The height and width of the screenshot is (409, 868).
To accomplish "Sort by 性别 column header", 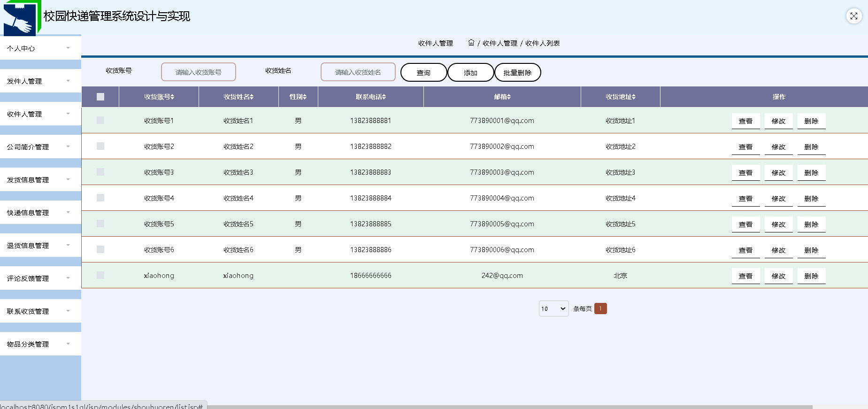I will point(298,97).
